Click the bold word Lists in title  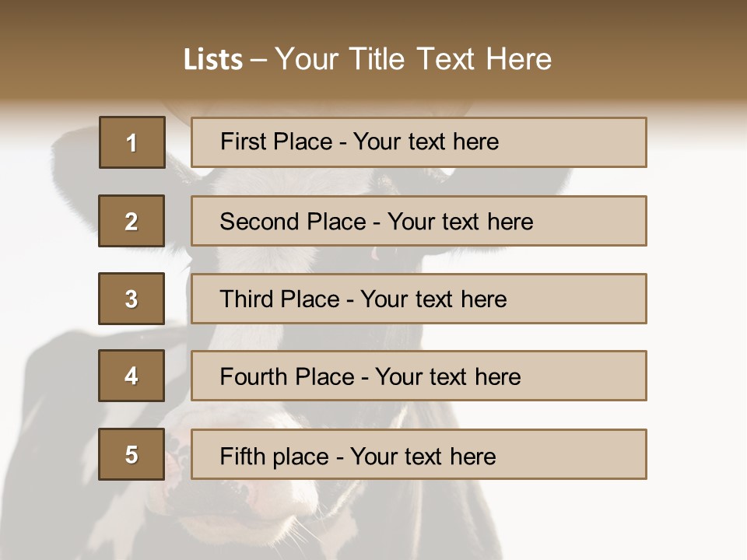point(213,60)
